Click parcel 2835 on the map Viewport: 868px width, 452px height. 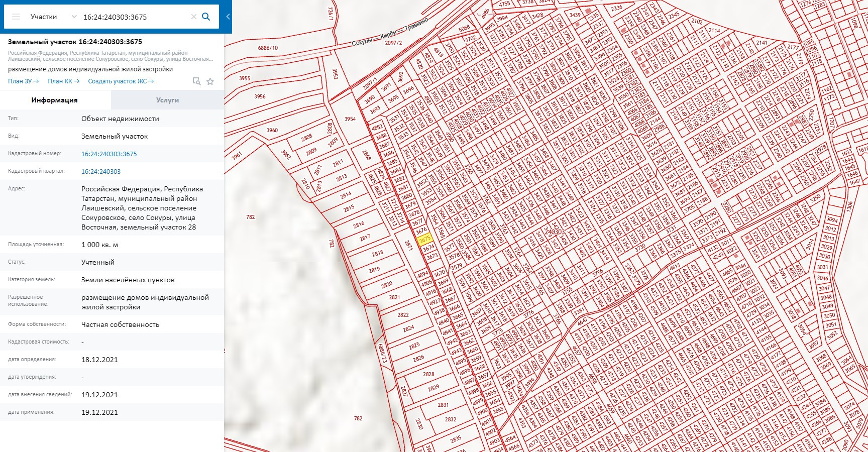tap(456, 439)
